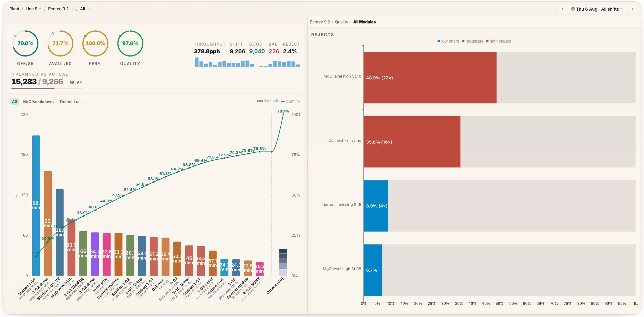Click the MgO level high St.10 reject bar
Viewport: 644px width, 317px height.
(x=430, y=78)
